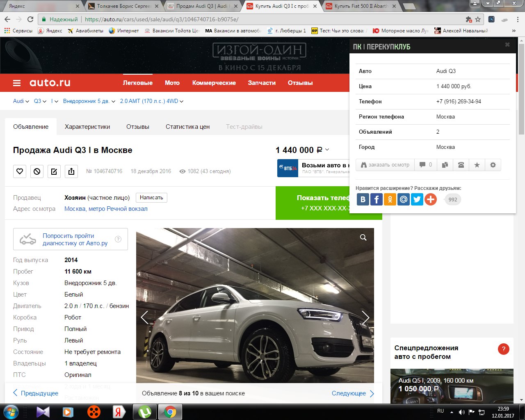This screenshot has width=525, height=420.
Task: Go to Предыдущее listing
Action: pos(36,393)
